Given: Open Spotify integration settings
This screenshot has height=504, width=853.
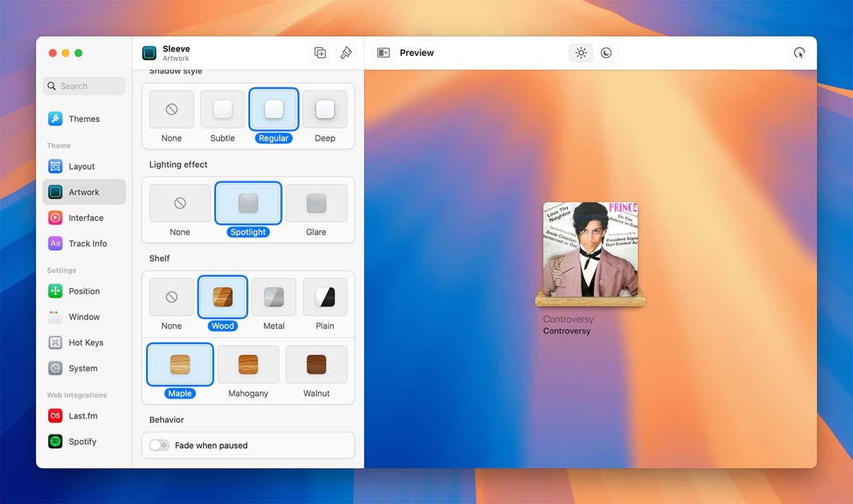Looking at the screenshot, I should 82,442.
